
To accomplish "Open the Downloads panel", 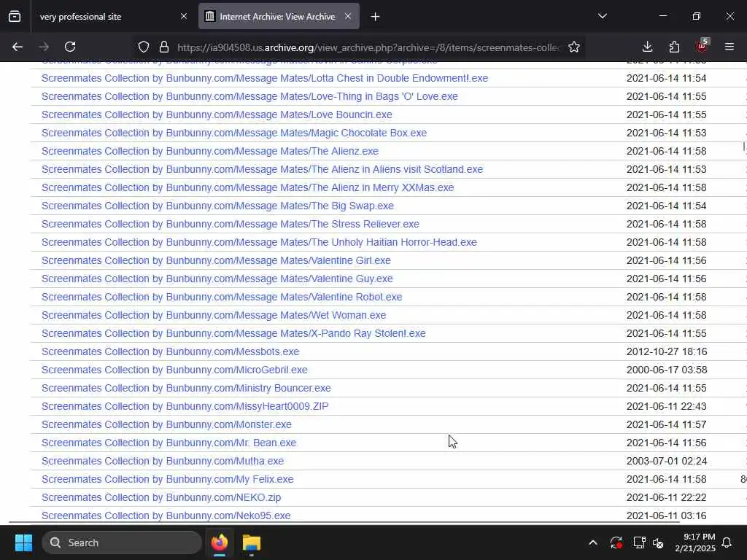I will click(648, 47).
